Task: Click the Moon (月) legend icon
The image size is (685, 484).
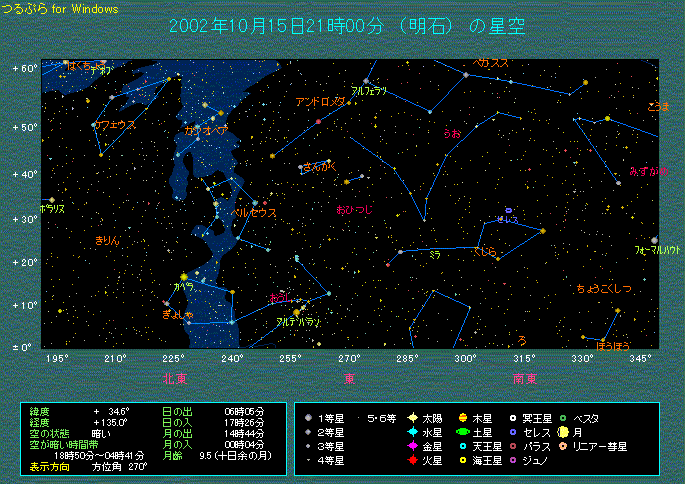Action: click(x=563, y=432)
